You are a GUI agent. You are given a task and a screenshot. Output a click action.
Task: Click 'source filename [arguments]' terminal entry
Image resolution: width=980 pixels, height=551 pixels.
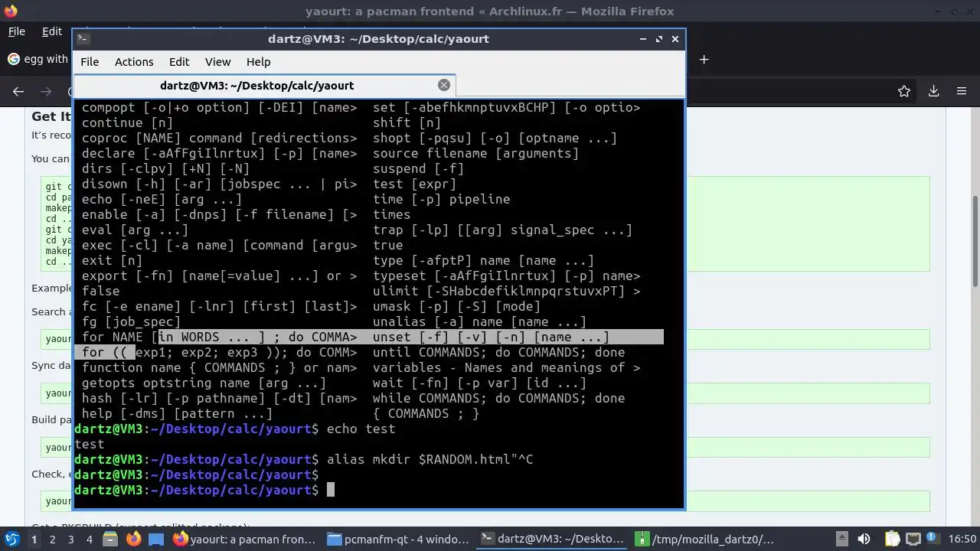tap(475, 153)
